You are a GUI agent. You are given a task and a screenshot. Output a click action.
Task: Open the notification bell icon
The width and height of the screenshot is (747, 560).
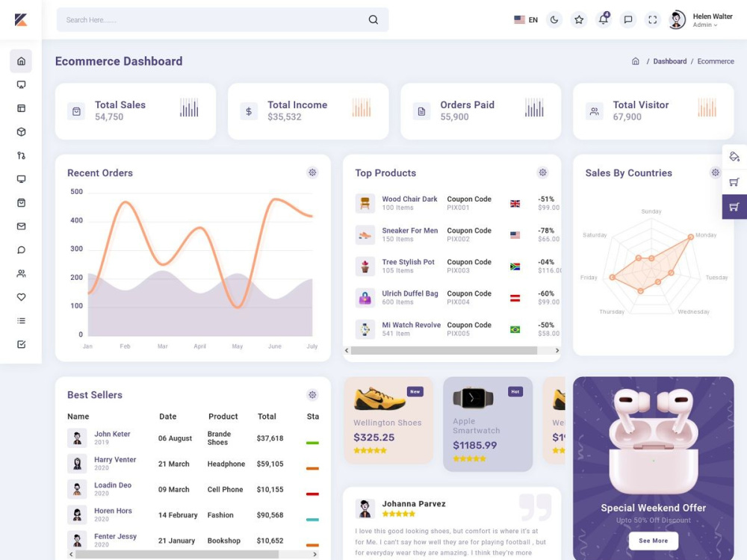point(604,19)
